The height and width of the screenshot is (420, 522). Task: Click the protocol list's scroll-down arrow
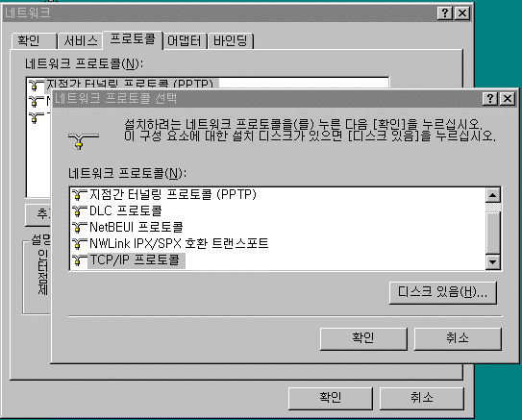pos(493,262)
